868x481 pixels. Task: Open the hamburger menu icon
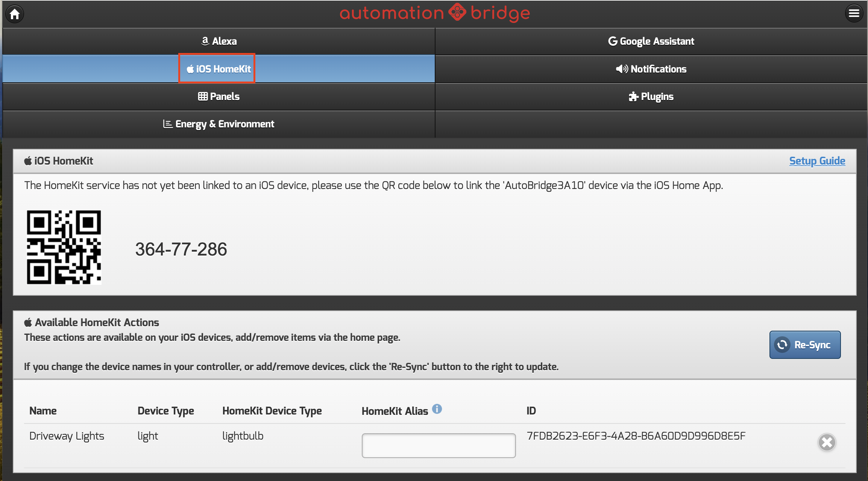854,14
